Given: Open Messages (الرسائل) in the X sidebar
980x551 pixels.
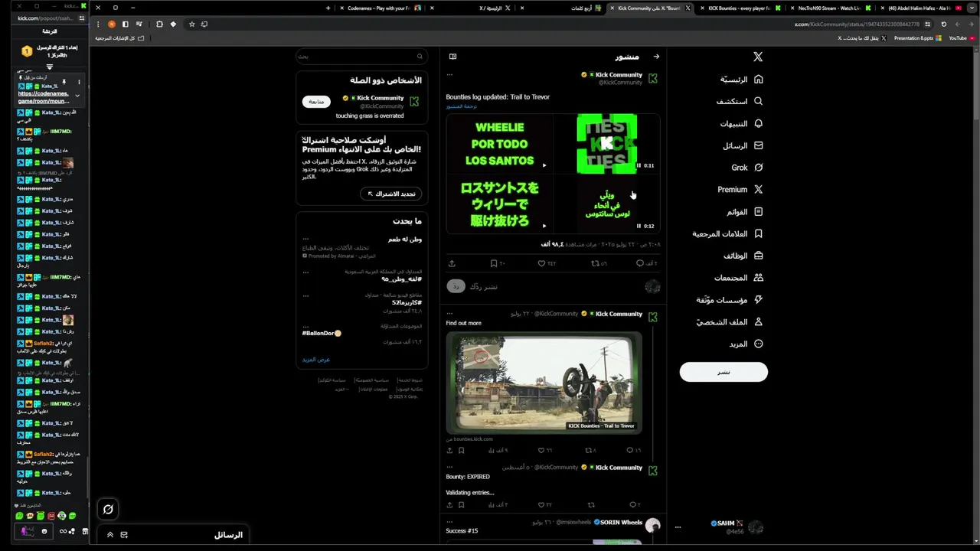Looking at the screenshot, I should pyautogui.click(x=743, y=145).
